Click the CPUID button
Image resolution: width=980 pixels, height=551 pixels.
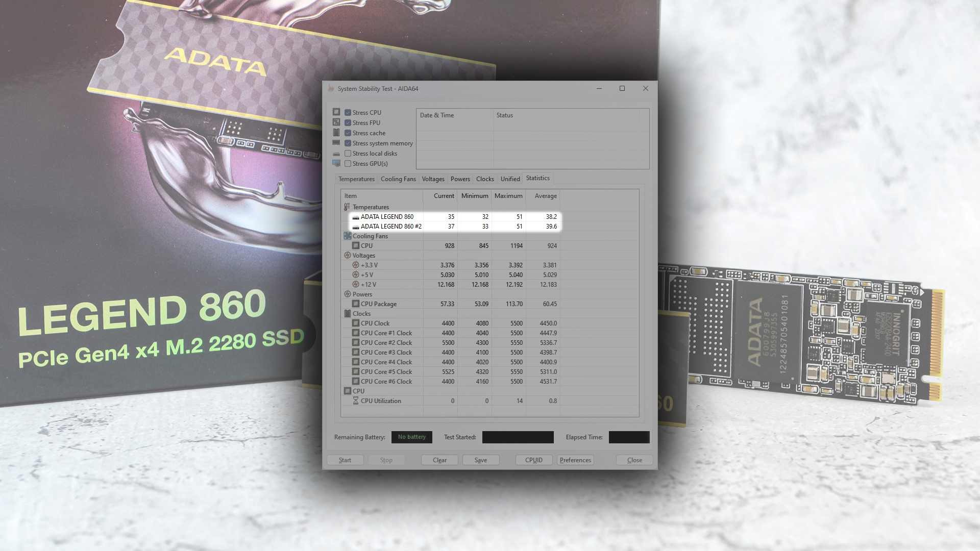tap(534, 460)
